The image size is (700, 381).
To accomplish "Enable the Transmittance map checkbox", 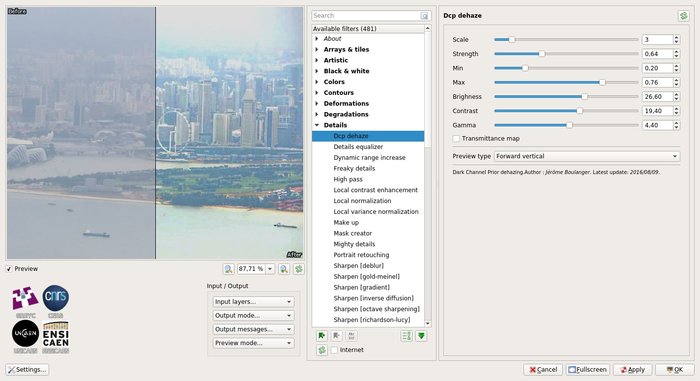I will pos(456,139).
